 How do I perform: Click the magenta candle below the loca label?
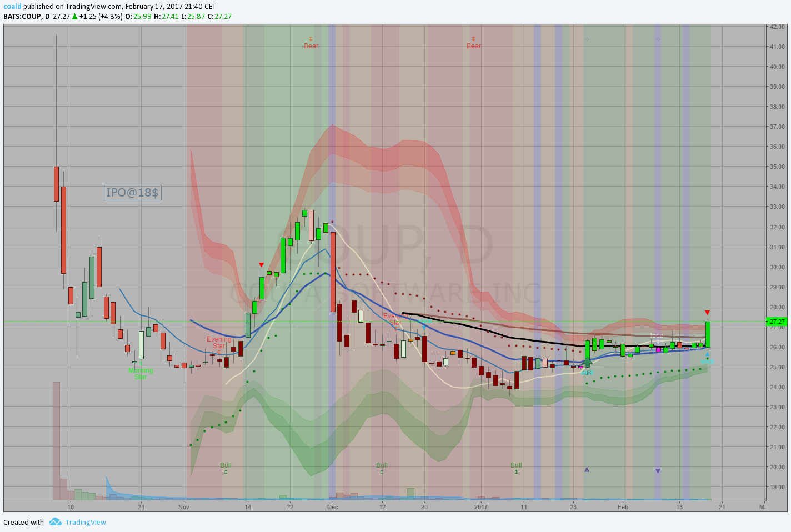coord(658,350)
